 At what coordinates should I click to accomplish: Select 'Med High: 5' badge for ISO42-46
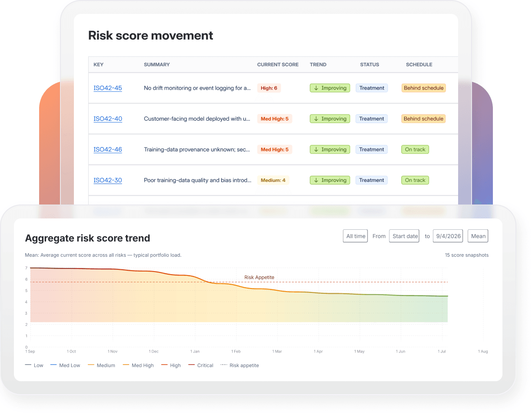click(275, 149)
